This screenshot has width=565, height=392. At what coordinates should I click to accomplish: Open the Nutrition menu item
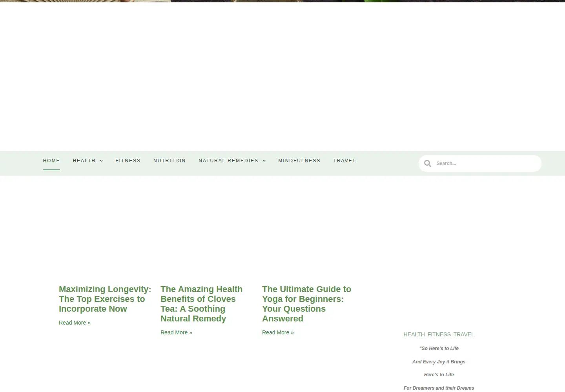tap(169, 161)
